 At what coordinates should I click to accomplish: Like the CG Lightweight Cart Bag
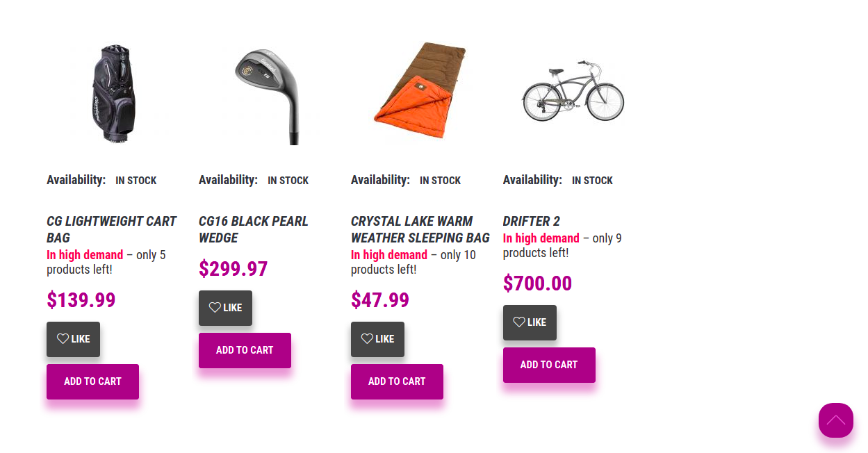pyautogui.click(x=73, y=339)
